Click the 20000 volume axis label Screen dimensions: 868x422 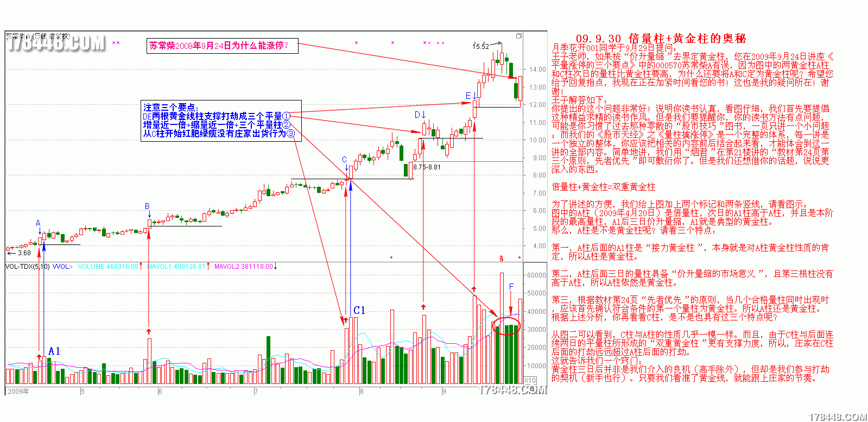536,348
